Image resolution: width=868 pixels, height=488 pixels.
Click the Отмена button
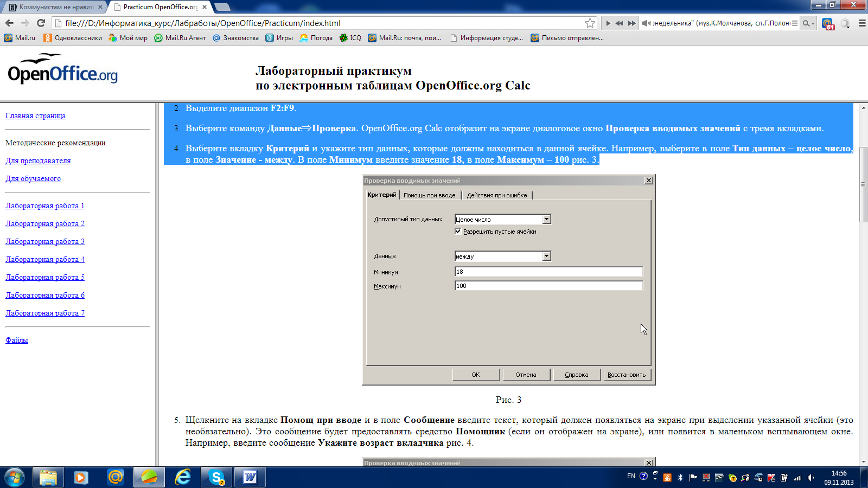[x=526, y=375]
